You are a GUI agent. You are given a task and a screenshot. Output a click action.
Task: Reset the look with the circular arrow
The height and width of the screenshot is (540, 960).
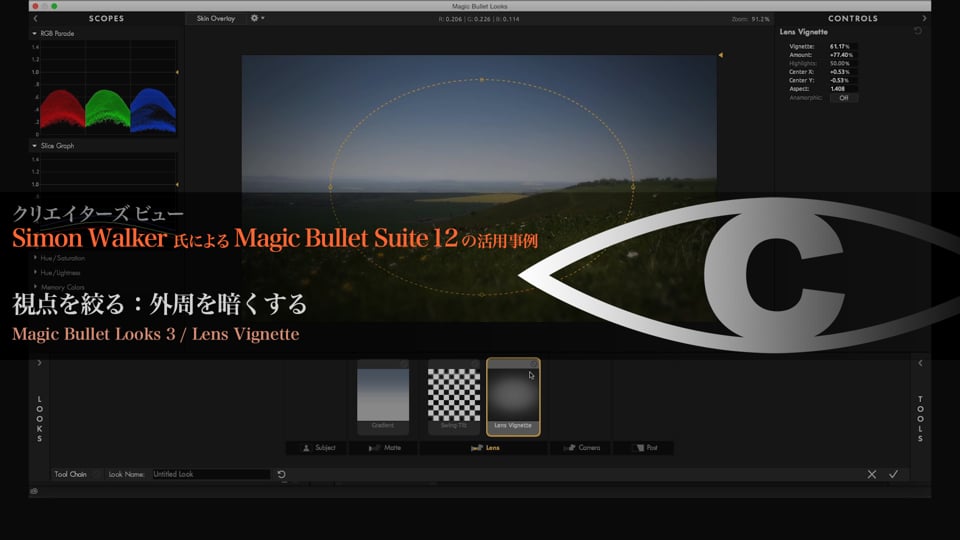(282, 474)
